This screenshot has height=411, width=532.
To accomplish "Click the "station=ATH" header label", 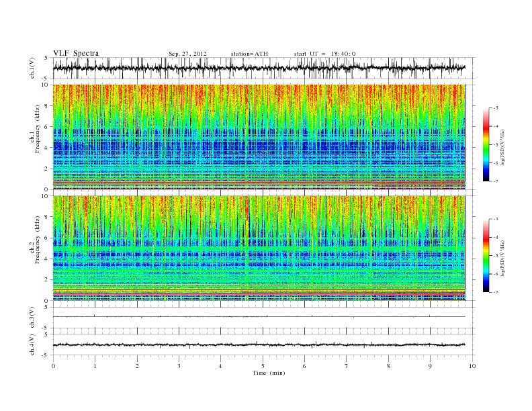I will 249,54.
